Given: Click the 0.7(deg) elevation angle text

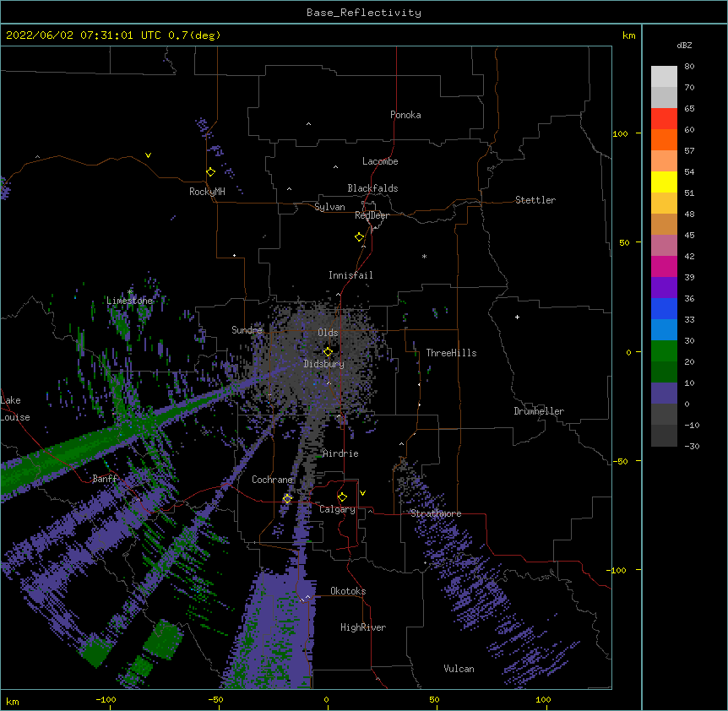Looking at the screenshot, I should tap(194, 35).
